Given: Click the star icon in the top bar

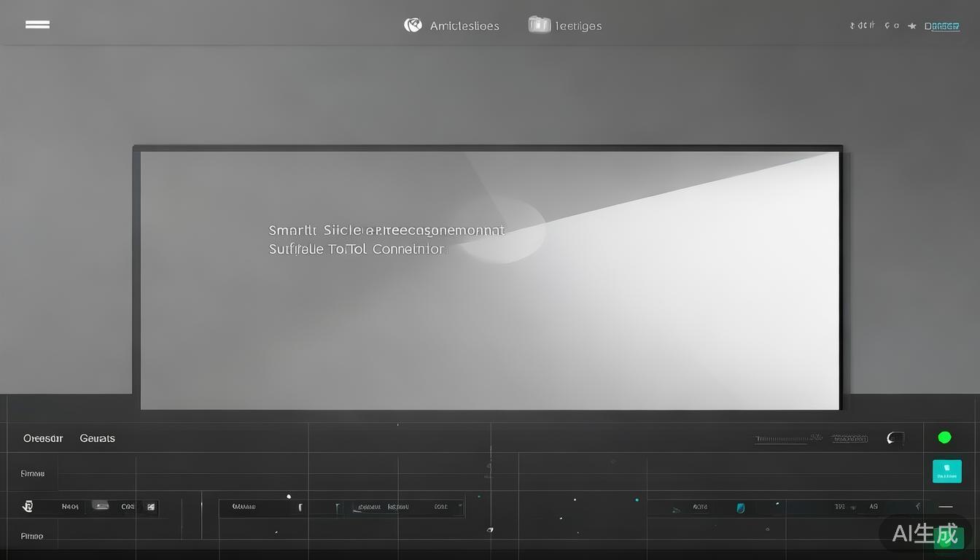Looking at the screenshot, I should (911, 26).
